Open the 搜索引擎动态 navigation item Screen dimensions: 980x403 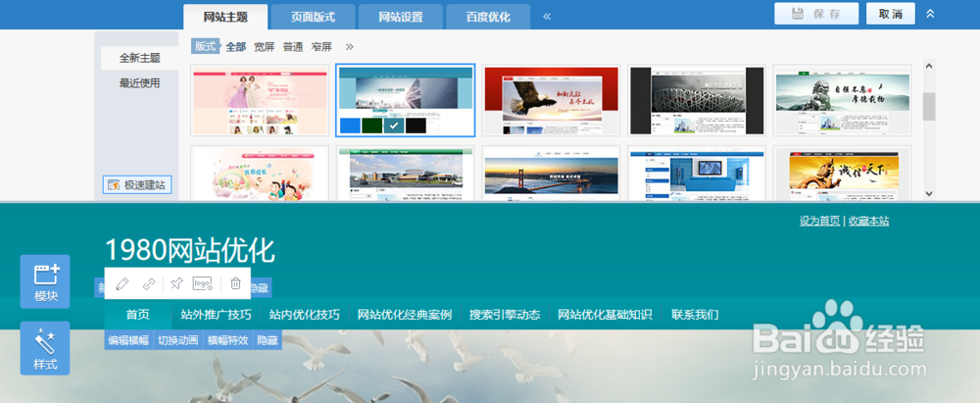(x=505, y=314)
